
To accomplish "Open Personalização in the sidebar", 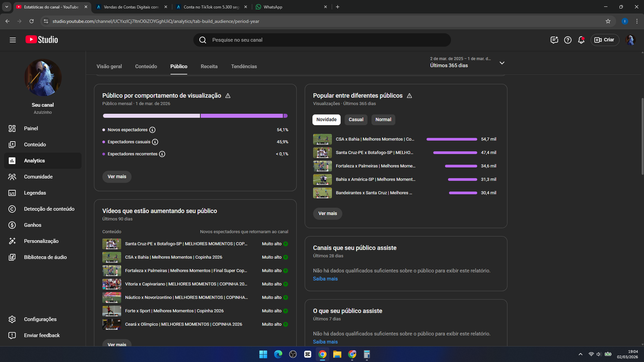I will 41,241.
